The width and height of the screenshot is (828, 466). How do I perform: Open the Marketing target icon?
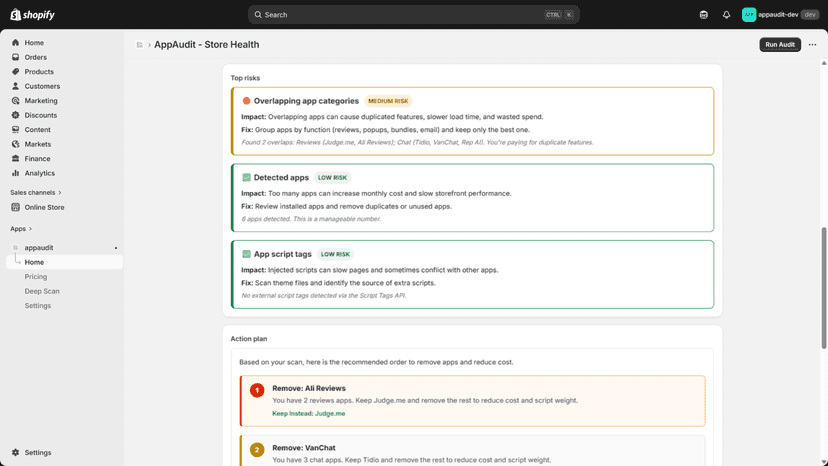pos(15,100)
